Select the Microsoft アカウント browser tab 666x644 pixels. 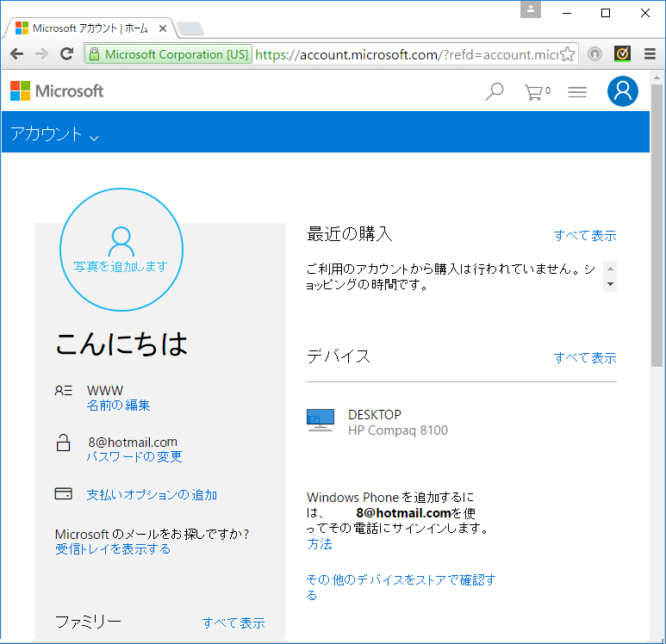(90, 28)
